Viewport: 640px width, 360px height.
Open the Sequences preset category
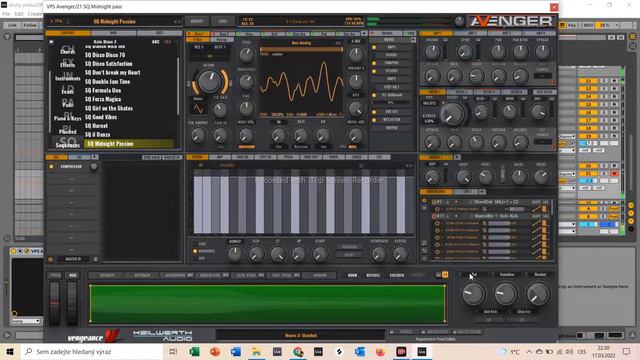click(68, 143)
